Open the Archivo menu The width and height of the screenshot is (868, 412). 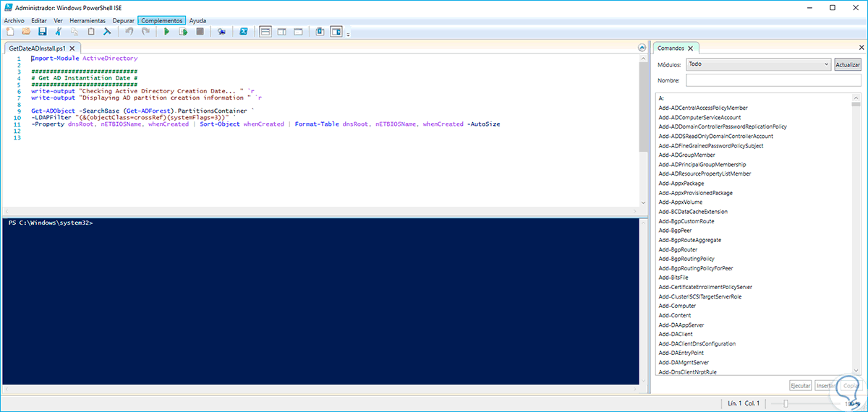point(14,20)
